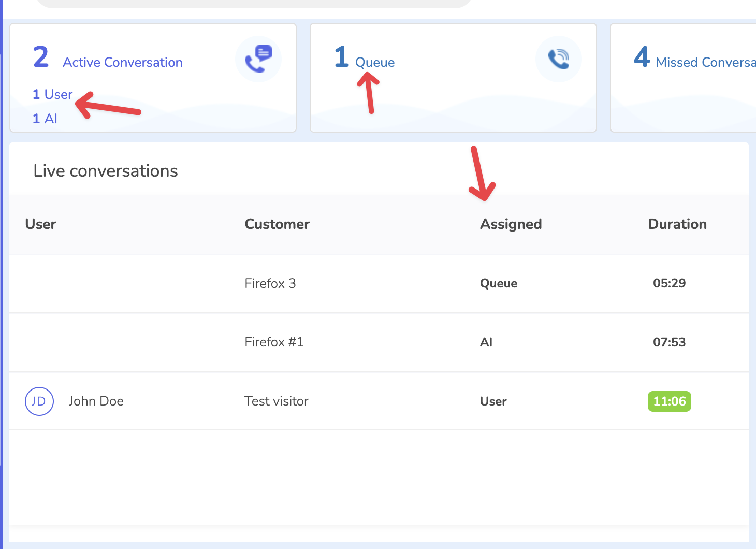The width and height of the screenshot is (756, 549).
Task: Click the AI assigned status label
Action: tap(486, 342)
